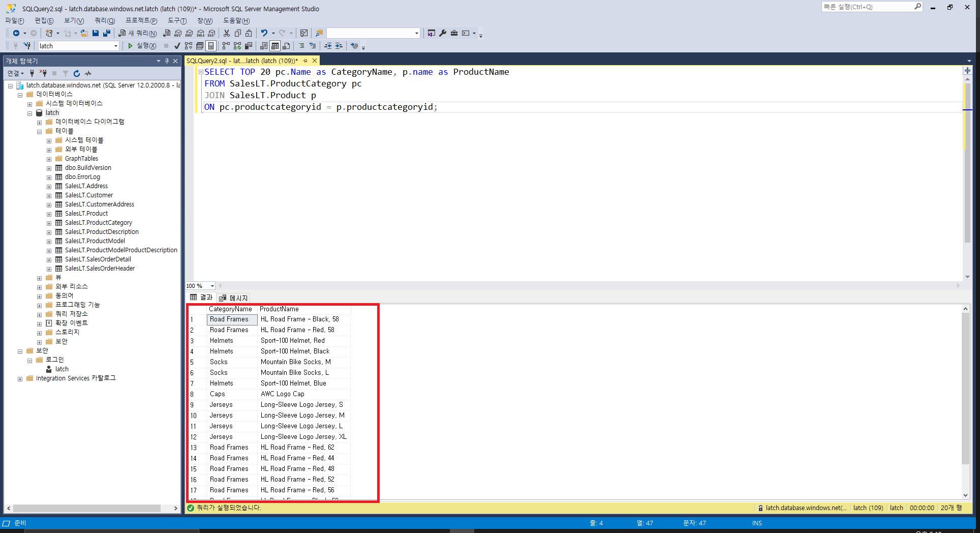Click the XMLA query icon
This screenshot has width=980, height=533.
click(x=200, y=33)
